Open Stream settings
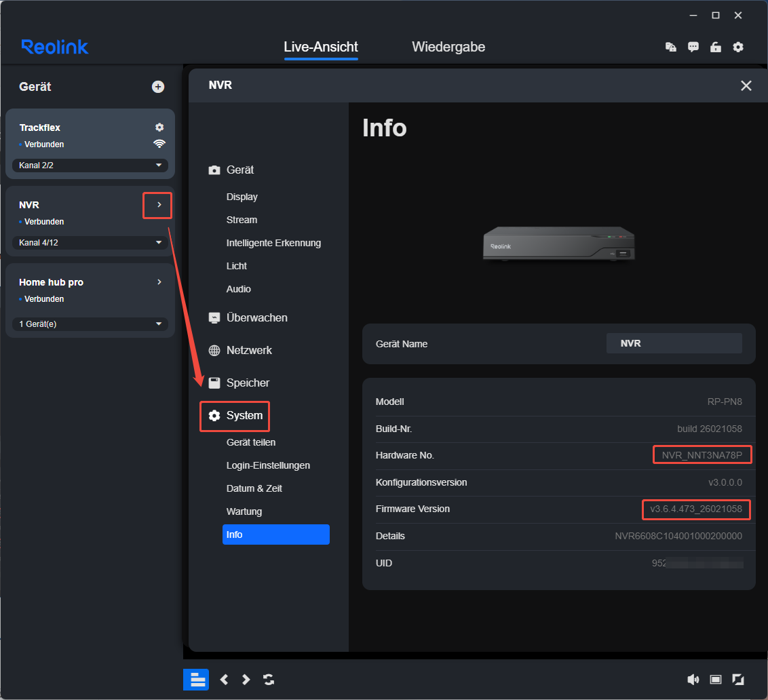Image resolution: width=768 pixels, height=700 pixels. pos(242,220)
